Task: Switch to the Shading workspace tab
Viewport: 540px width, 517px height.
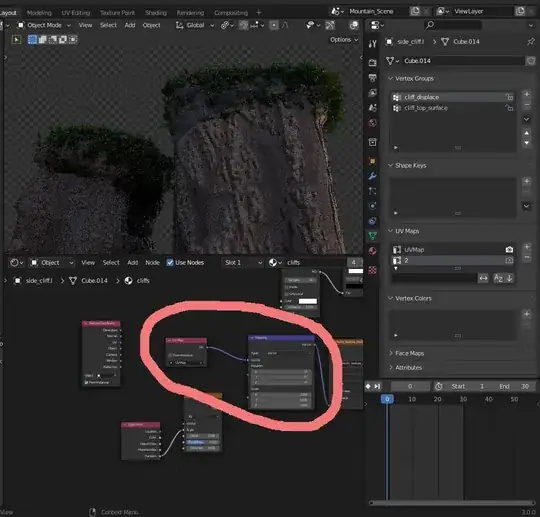Action: tap(156, 13)
